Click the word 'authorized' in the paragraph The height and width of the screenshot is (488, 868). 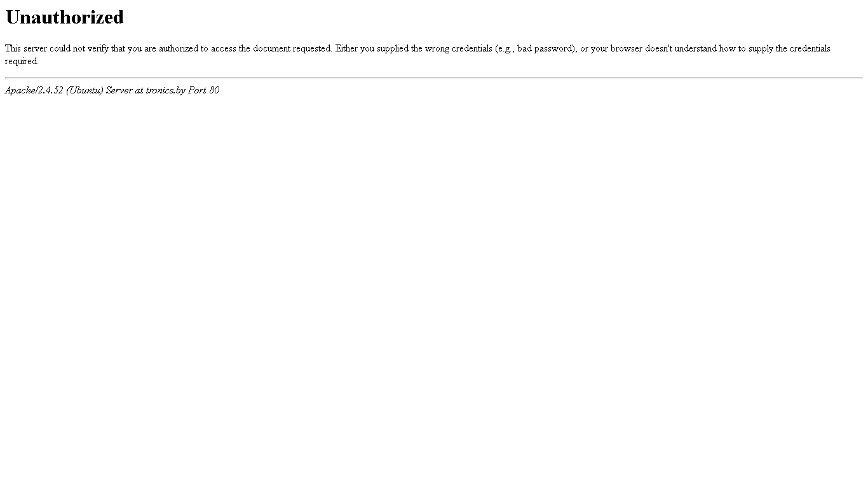click(179, 48)
